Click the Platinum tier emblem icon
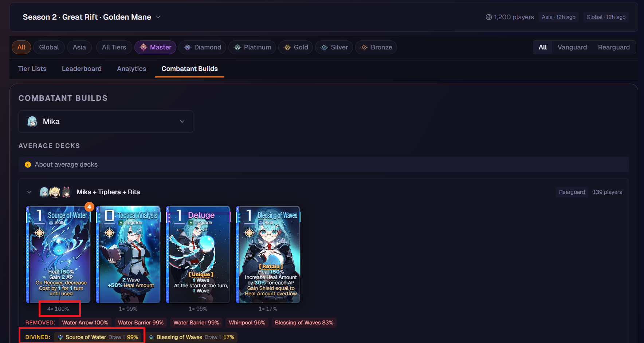The height and width of the screenshot is (343, 644). [x=237, y=47]
